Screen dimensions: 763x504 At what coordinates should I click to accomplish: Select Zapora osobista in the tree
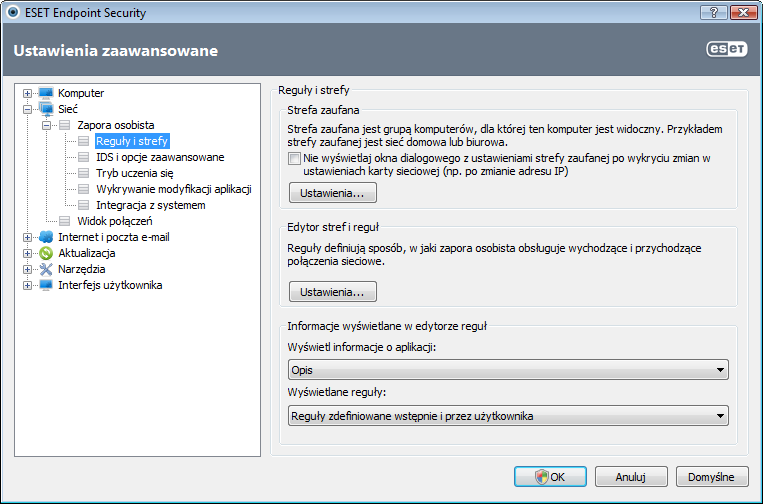(x=116, y=125)
